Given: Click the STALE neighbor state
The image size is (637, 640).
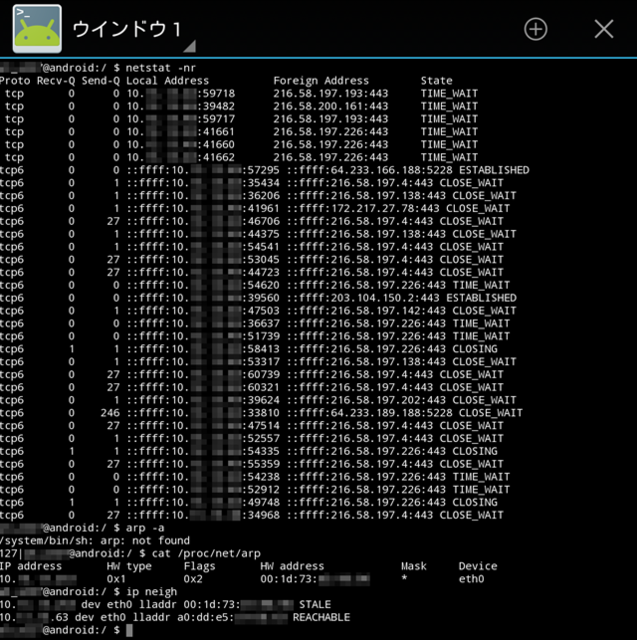Looking at the screenshot, I should coord(315,604).
